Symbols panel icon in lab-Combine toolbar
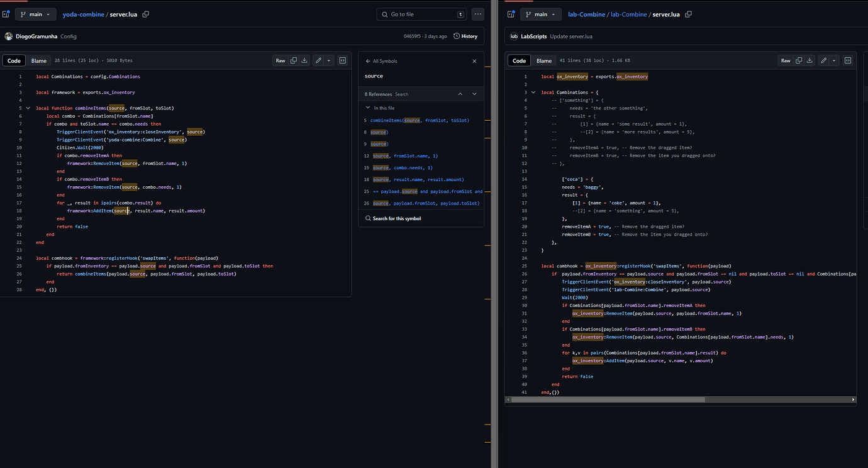 tap(848, 60)
